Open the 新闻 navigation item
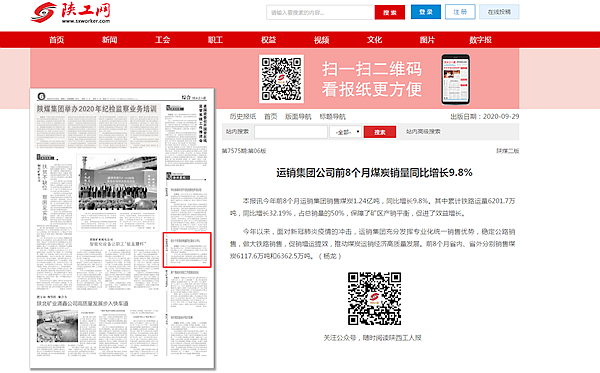Image resolution: width=600 pixels, height=373 pixels. coord(109,40)
